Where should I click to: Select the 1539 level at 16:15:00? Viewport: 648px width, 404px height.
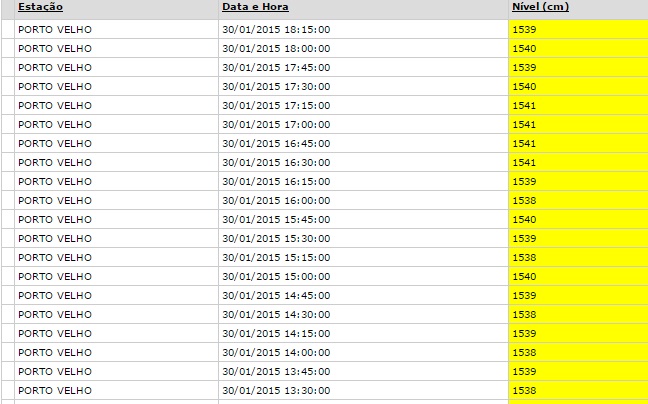point(524,182)
